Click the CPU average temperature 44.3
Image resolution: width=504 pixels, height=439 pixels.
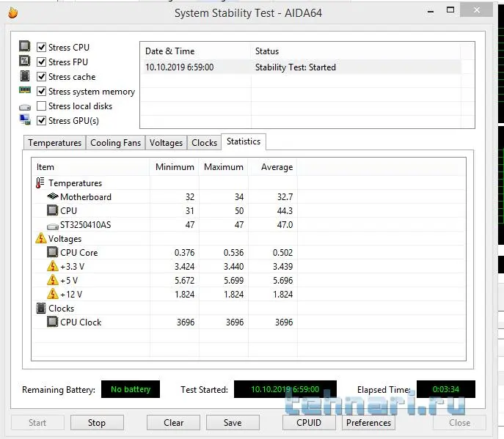285,211
